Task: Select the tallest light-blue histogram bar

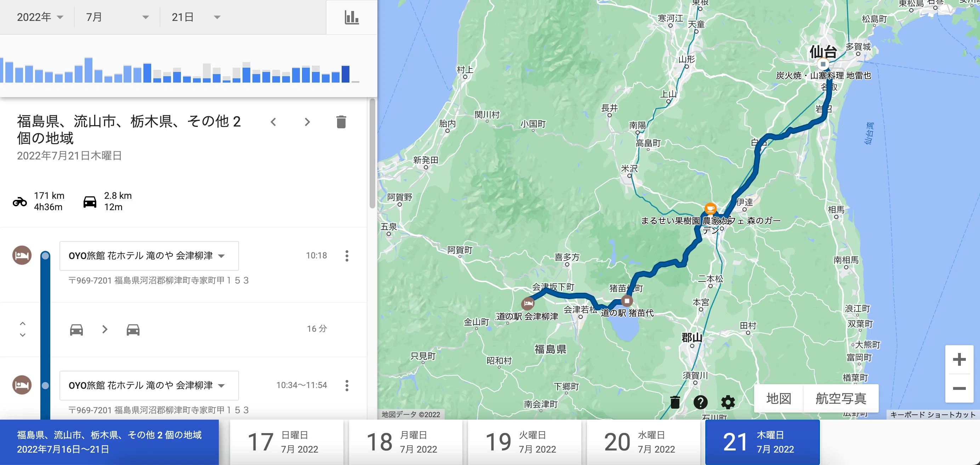Action: click(89, 70)
